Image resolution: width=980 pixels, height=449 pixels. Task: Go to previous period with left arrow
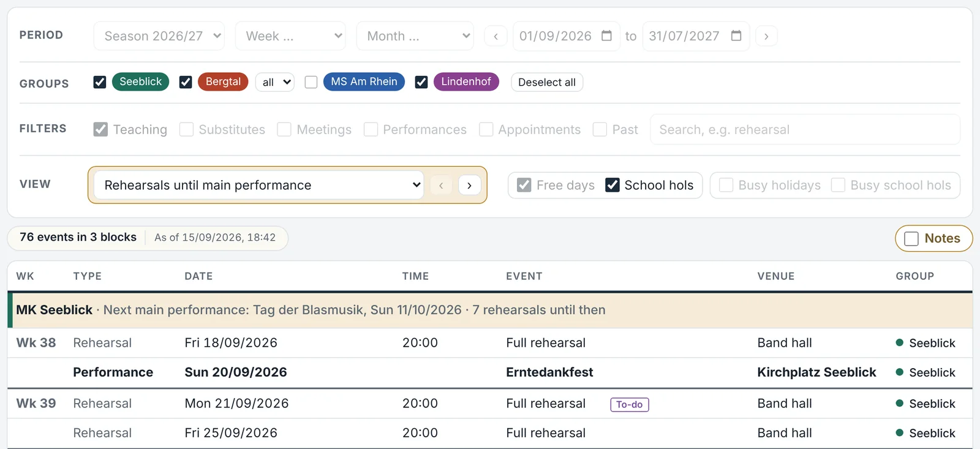[496, 36]
